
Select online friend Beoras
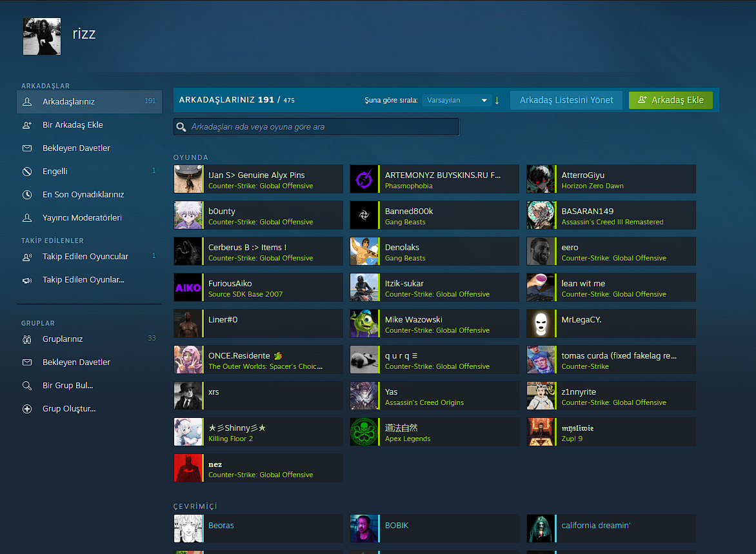pos(259,528)
